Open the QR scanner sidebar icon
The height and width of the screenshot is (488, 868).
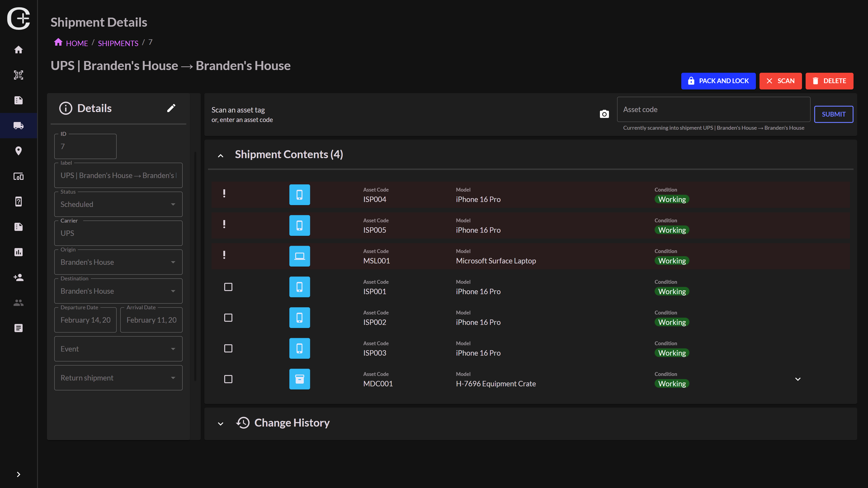tap(19, 75)
